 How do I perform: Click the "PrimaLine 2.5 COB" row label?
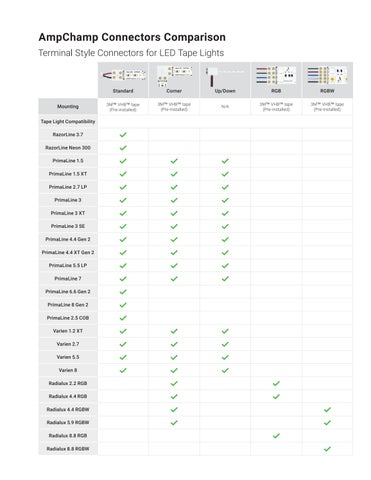click(x=68, y=318)
